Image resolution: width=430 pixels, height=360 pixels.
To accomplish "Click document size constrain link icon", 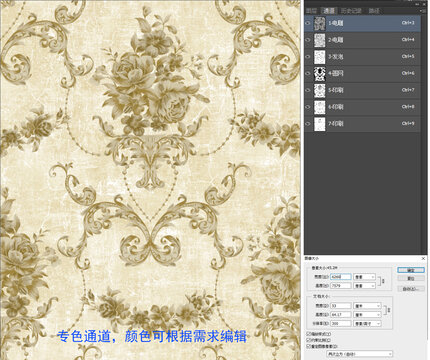I will point(388,310).
